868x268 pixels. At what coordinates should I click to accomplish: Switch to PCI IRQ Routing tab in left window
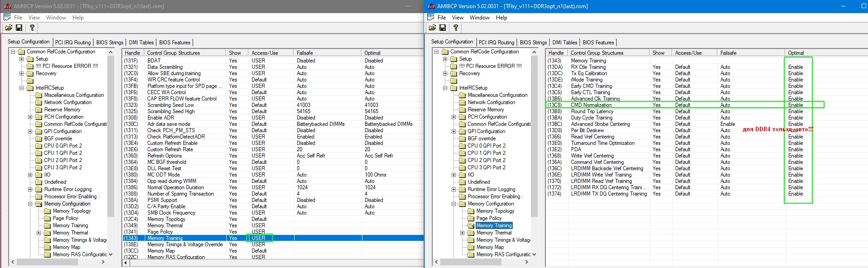coord(73,43)
